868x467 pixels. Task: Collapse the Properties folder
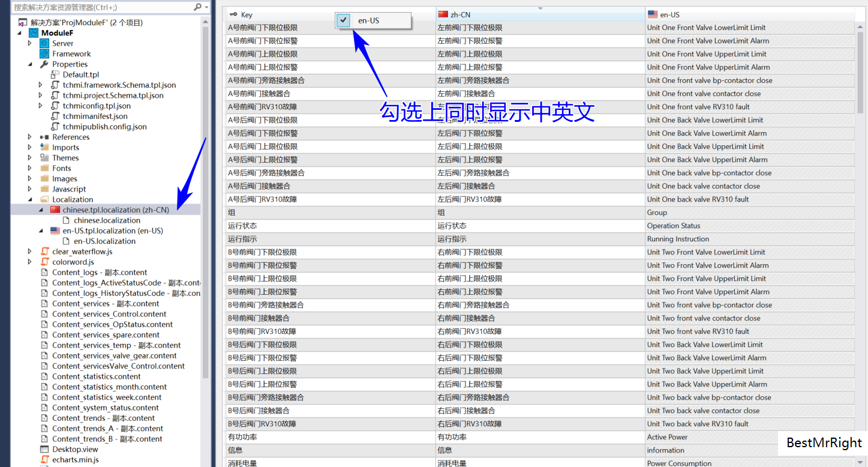[30, 64]
